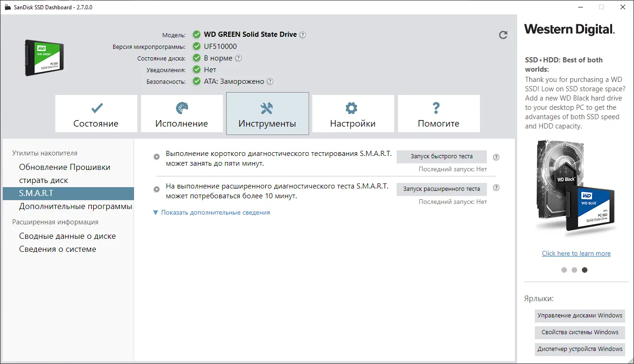Click green check icon beside firmware version UF510000

point(197,47)
